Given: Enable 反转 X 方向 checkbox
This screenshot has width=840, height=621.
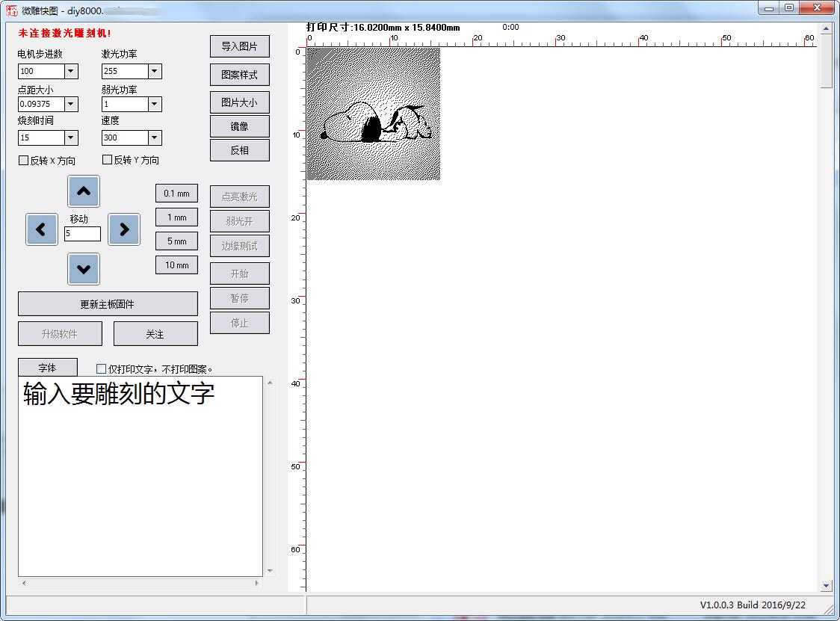Looking at the screenshot, I should (x=24, y=160).
